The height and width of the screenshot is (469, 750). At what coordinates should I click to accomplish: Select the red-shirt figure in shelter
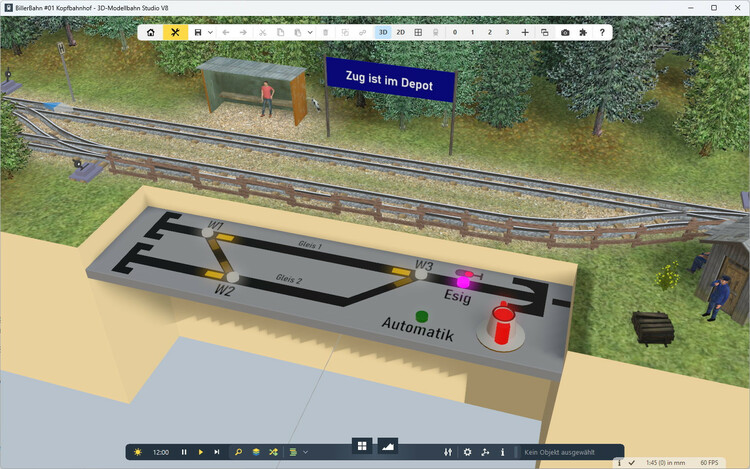pyautogui.click(x=267, y=99)
